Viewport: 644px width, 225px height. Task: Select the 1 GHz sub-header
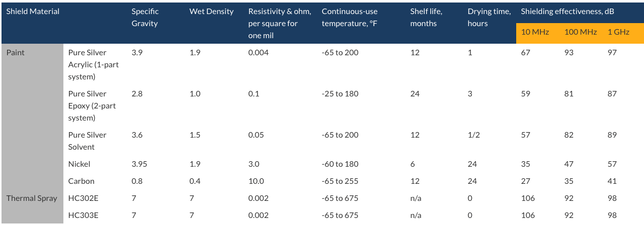pos(618,32)
